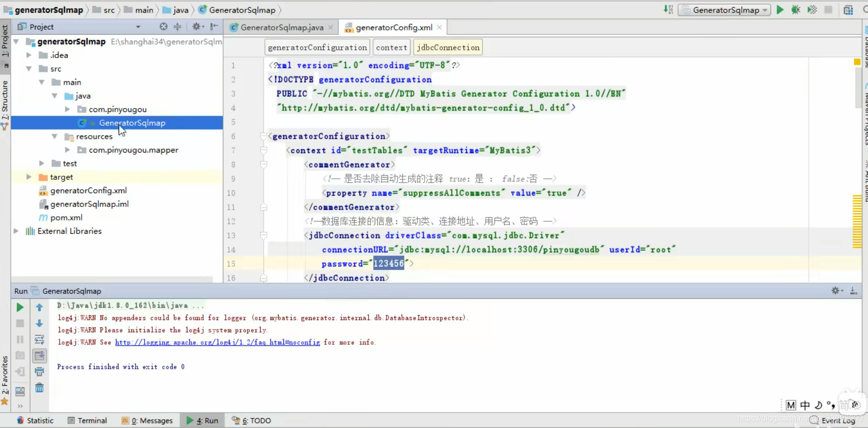Close the GeneratorSqlmap.java tab
The width and height of the screenshot is (868, 428).
coord(331,27)
